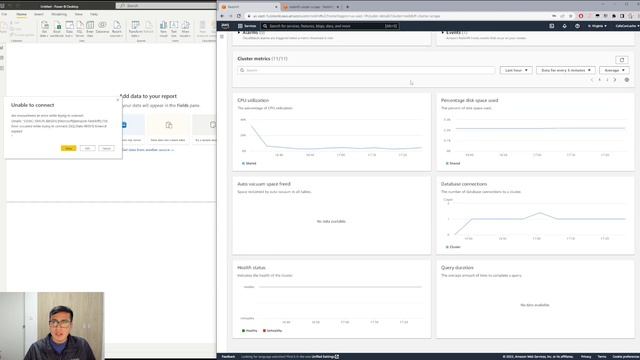This screenshot has height=360, width=640.
Task: Click Cancel in Unable to connect dialog
Action: click(x=107, y=148)
